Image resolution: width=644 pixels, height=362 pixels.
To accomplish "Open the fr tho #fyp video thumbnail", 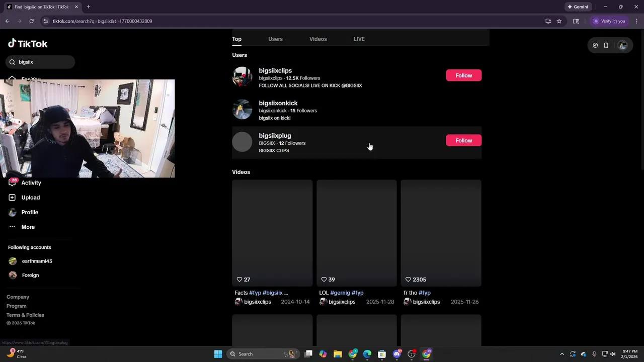I will tap(441, 233).
